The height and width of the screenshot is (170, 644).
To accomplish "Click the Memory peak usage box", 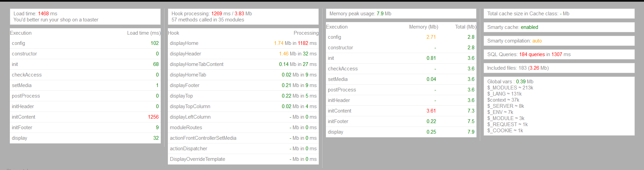I will pyautogui.click(x=401, y=14).
